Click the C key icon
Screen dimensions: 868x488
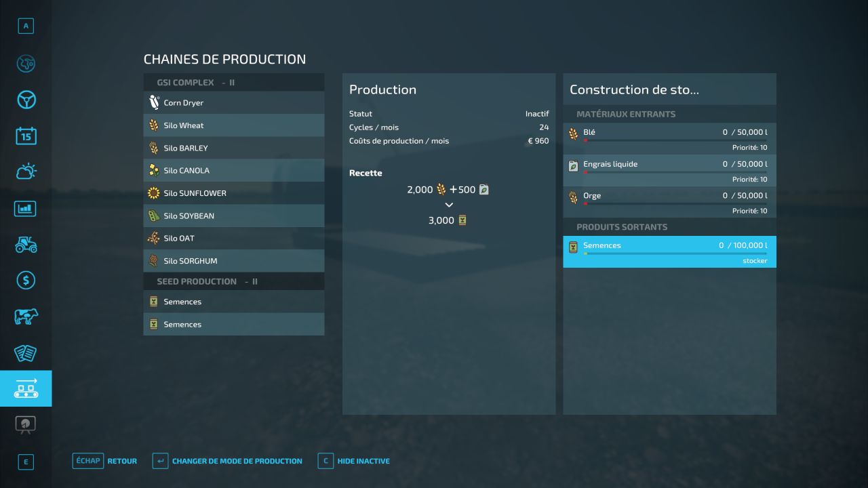tap(325, 461)
